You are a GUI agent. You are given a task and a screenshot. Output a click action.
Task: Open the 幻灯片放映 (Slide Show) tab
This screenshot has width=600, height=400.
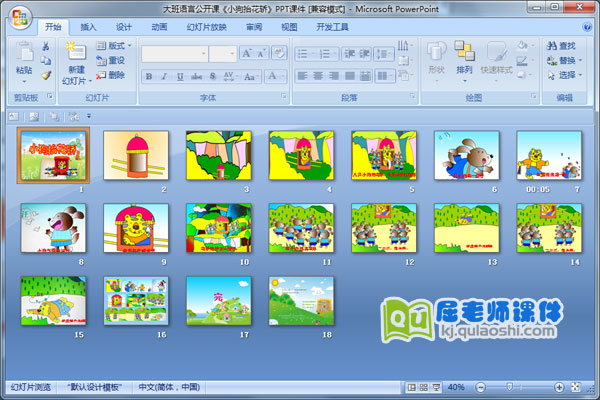205,27
